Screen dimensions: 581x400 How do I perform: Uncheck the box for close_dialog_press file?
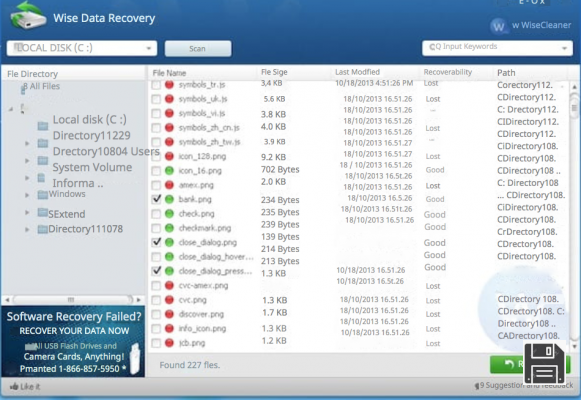coord(156,271)
